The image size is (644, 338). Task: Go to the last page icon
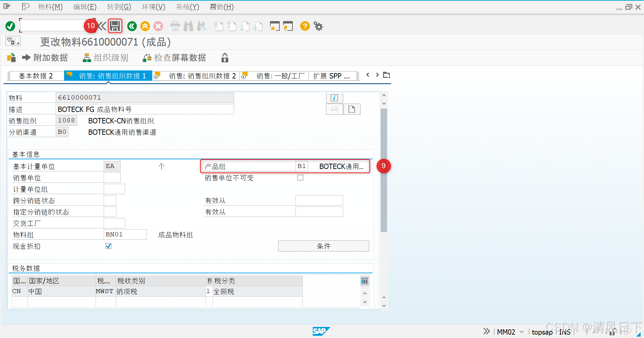pos(258,26)
